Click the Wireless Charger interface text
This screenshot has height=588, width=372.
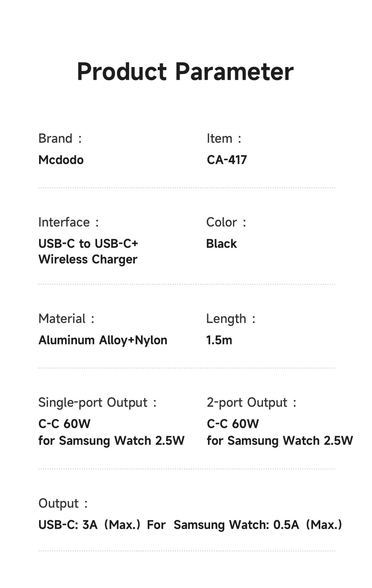pyautogui.click(x=88, y=260)
